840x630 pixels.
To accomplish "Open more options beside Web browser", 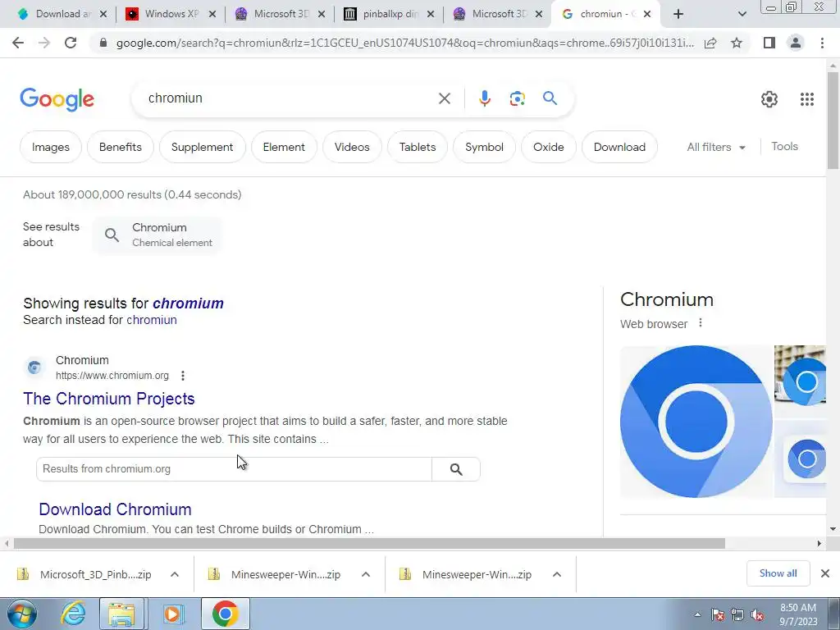I will tap(701, 323).
